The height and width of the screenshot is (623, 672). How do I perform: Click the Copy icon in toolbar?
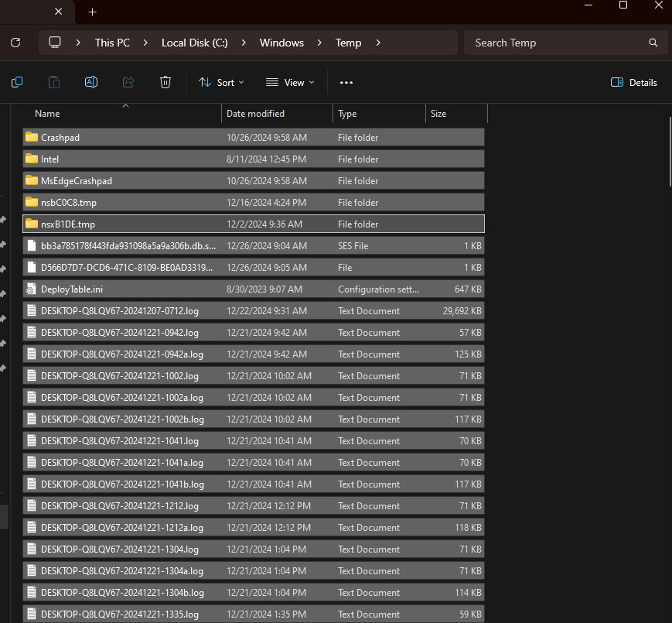17,82
